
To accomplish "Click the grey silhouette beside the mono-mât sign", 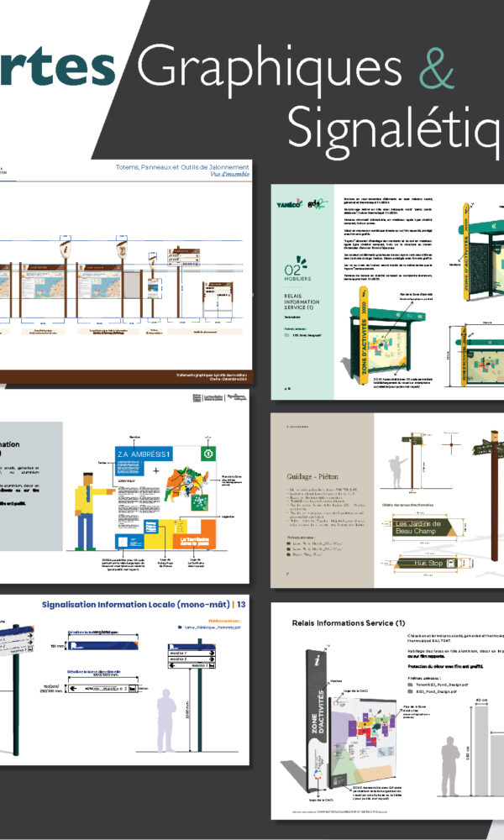I will click(166, 721).
